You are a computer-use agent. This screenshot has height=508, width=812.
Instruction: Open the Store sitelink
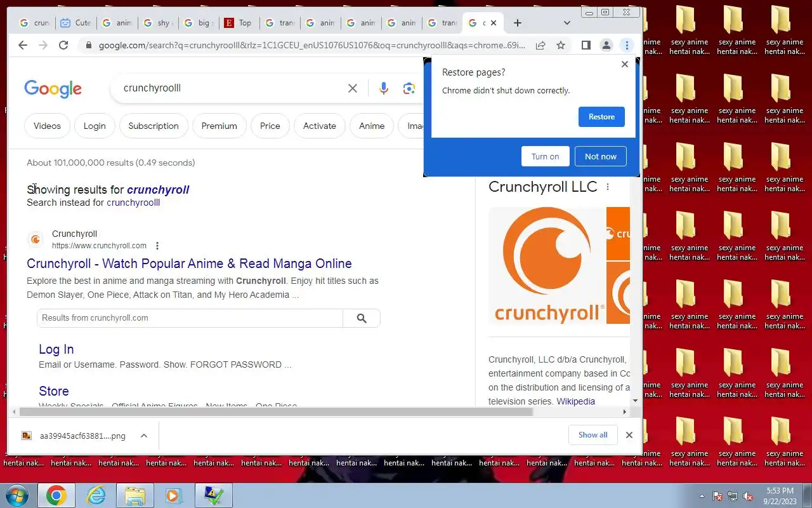pos(54,391)
